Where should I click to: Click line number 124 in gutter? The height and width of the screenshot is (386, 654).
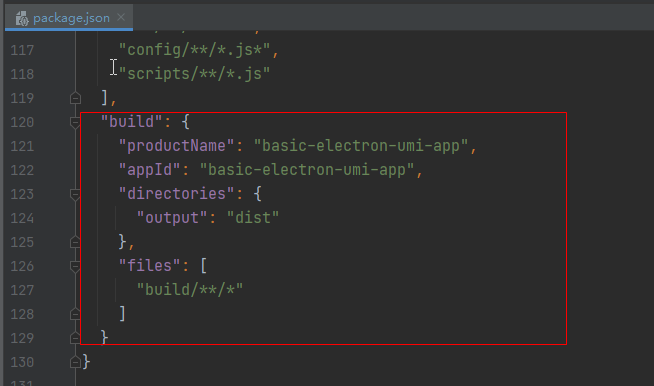[x=22, y=218]
